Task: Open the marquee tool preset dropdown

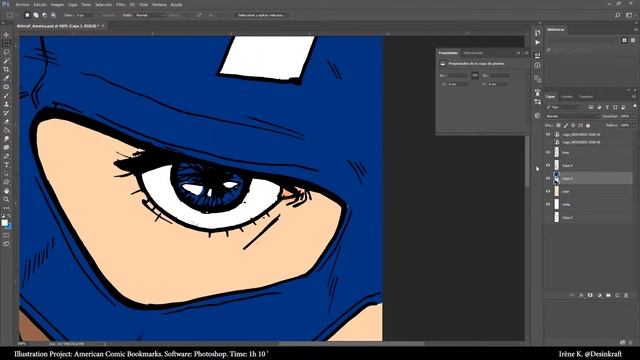Action: point(12,15)
